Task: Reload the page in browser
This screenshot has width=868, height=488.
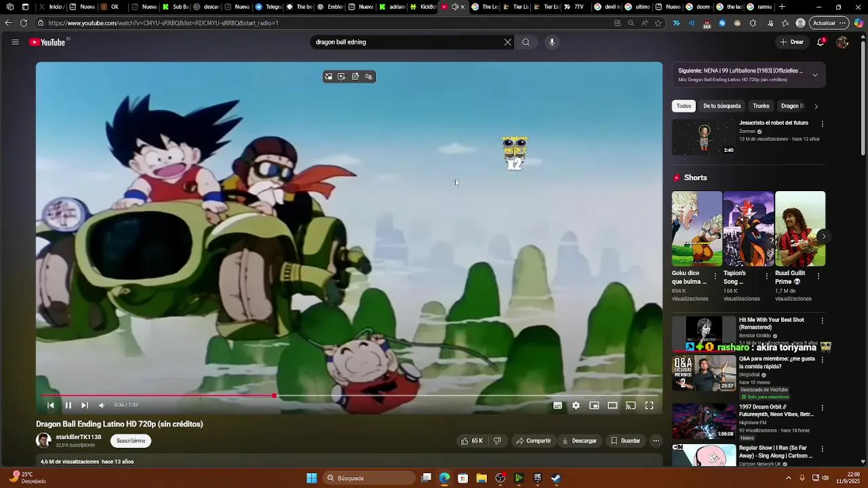Action: [24, 23]
